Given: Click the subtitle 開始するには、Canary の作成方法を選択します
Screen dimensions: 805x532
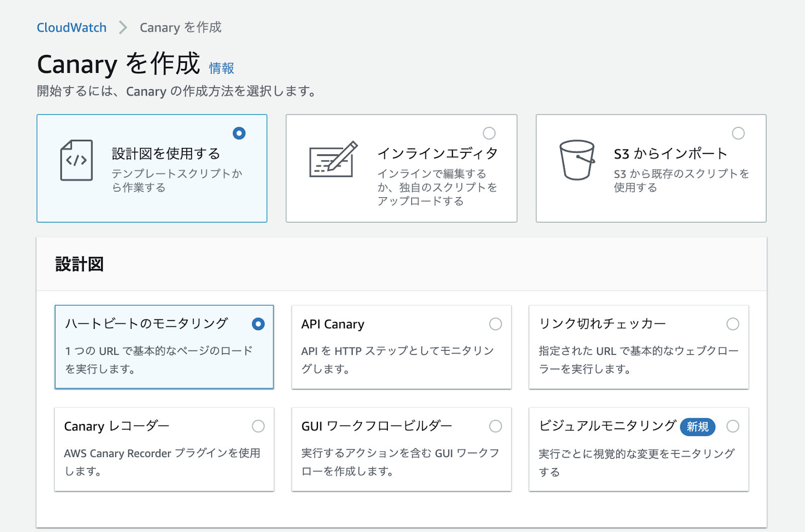Looking at the screenshot, I should [x=177, y=91].
